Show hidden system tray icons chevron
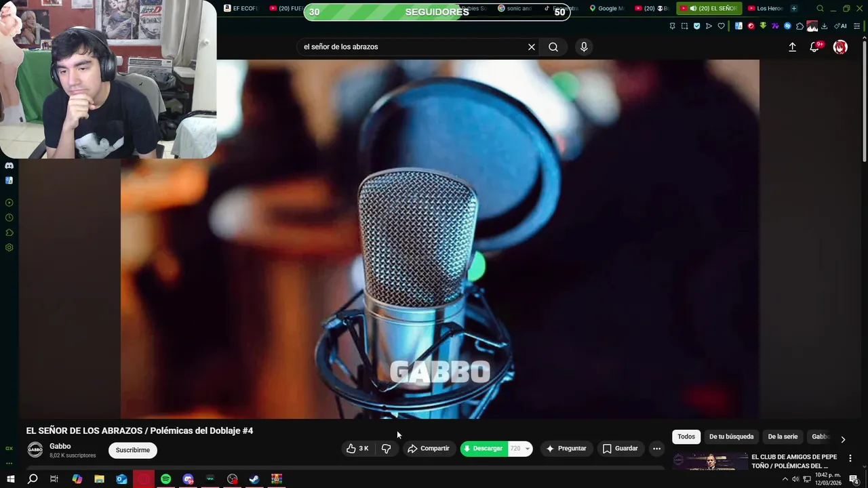This screenshot has height=488, width=868. (785, 479)
